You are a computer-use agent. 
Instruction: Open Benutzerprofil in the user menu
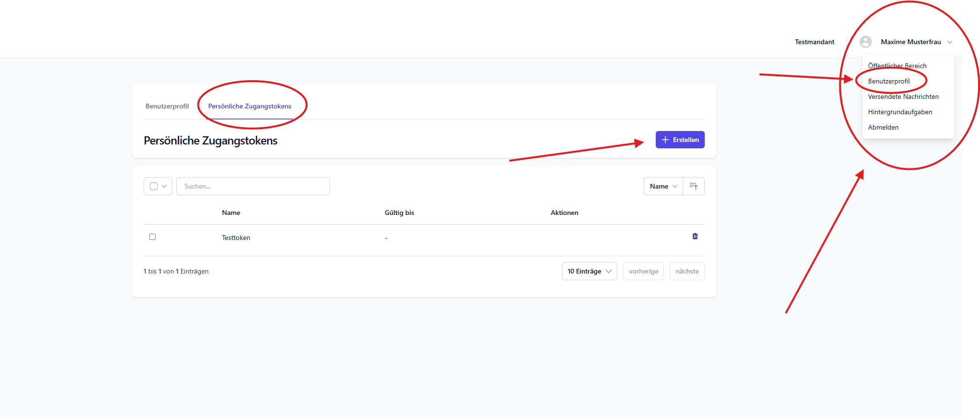[x=889, y=81]
